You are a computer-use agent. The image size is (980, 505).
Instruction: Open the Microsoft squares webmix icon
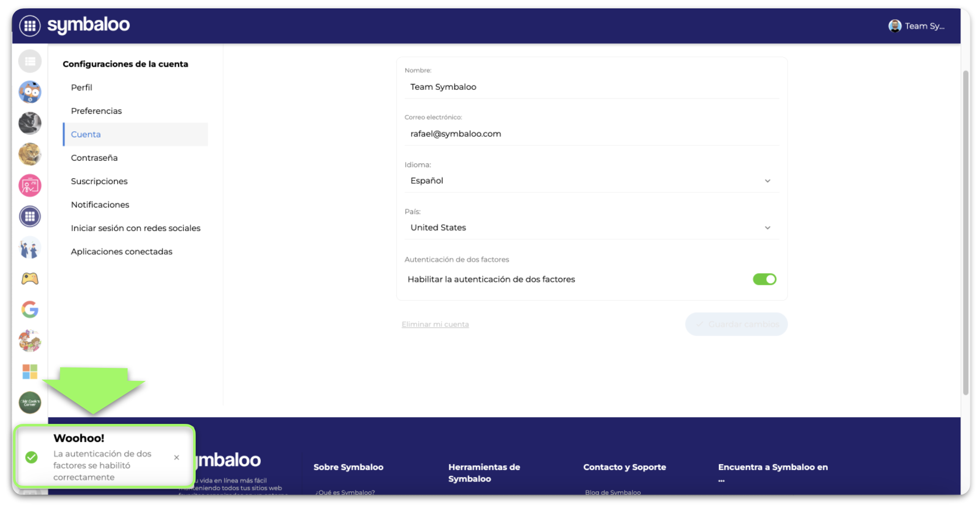pyautogui.click(x=30, y=372)
